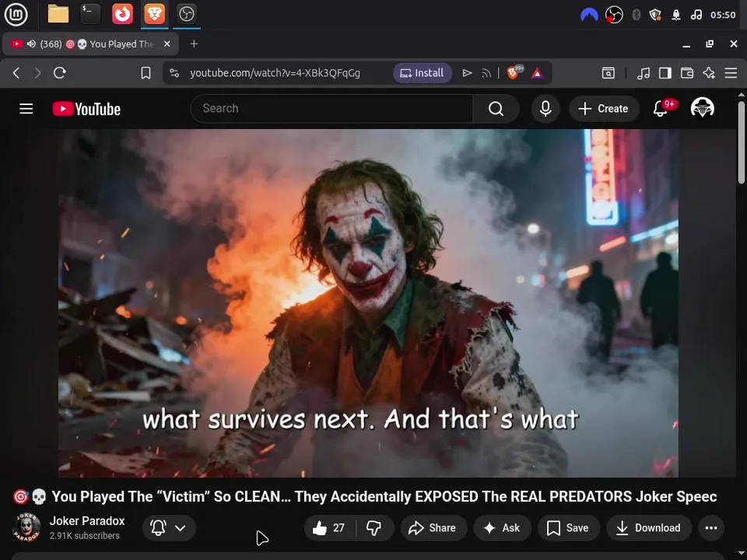Click the address bar URL
The image size is (747, 560).
tap(275, 73)
